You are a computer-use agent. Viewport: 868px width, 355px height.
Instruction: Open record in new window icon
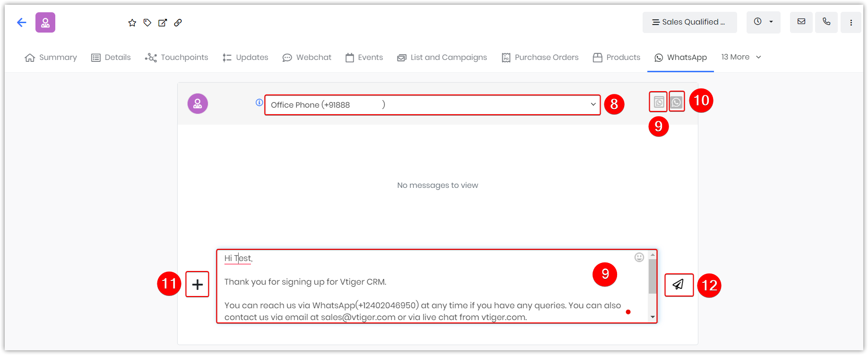tap(163, 23)
